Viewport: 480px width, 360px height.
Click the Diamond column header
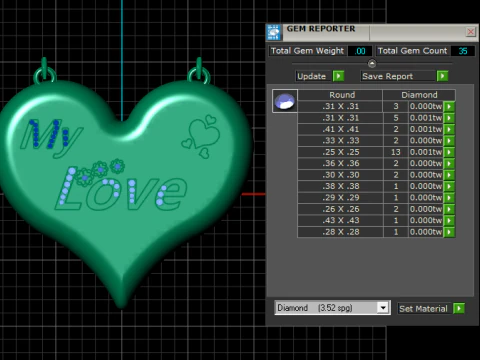click(x=419, y=95)
